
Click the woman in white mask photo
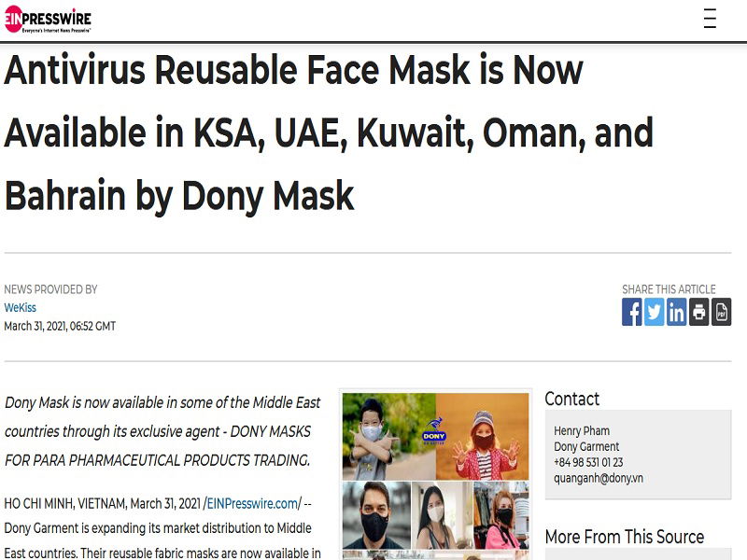point(442,515)
